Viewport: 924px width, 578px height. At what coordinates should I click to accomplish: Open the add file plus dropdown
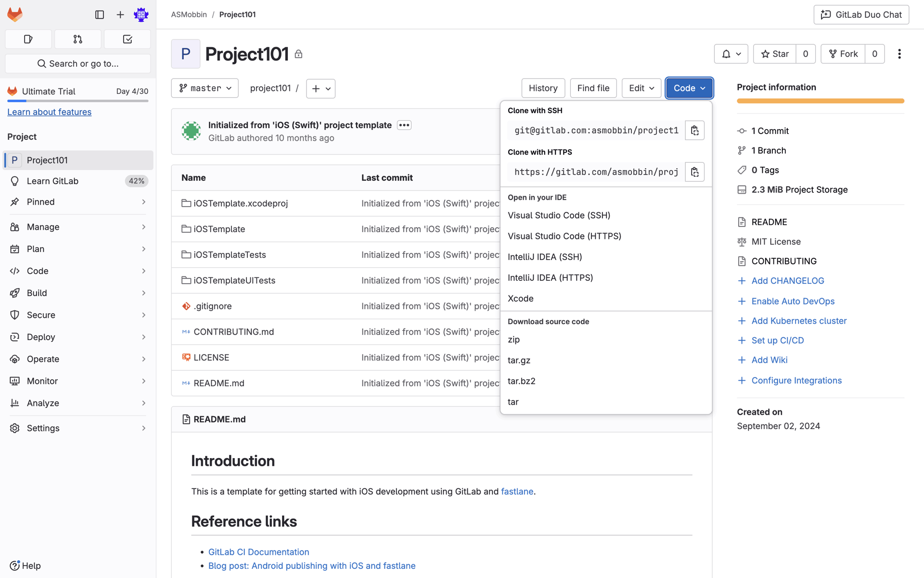(321, 89)
